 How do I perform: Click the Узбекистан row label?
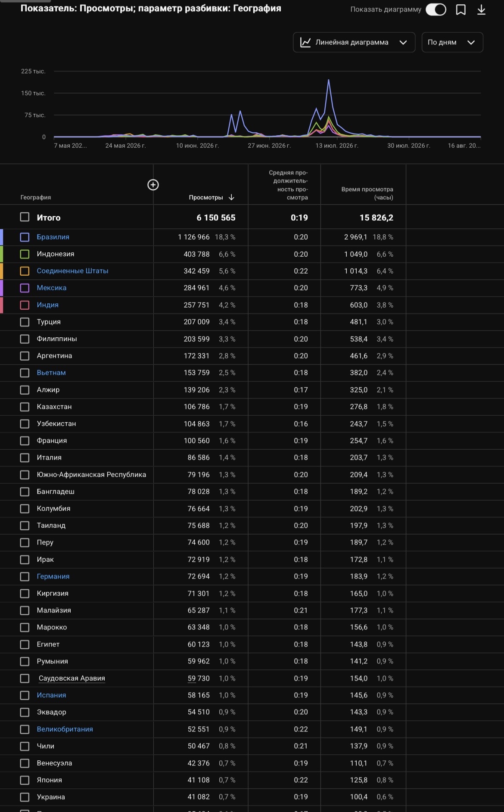click(56, 424)
